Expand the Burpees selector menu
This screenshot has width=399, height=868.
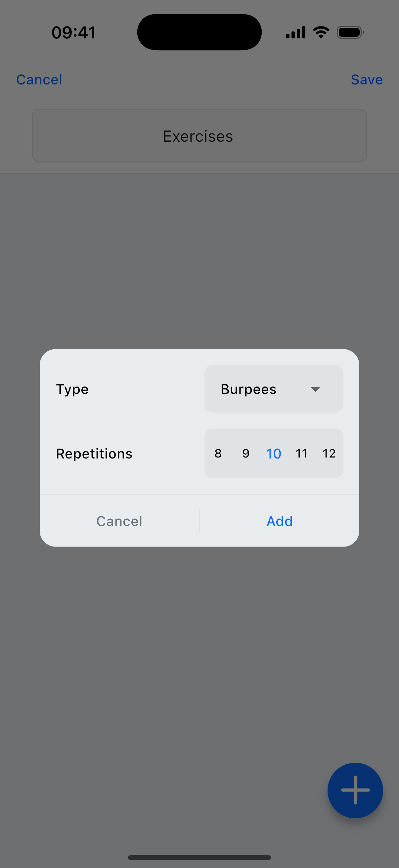pyautogui.click(x=273, y=389)
